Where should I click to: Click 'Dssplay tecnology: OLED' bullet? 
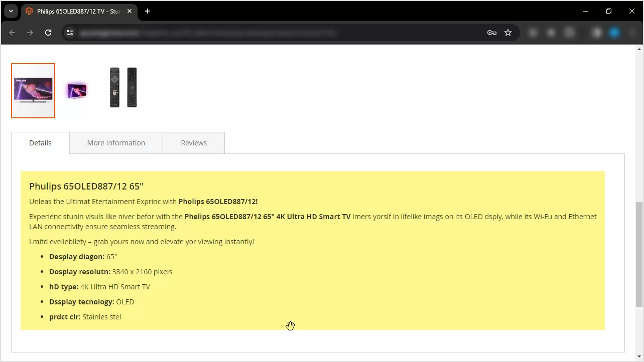tap(92, 302)
